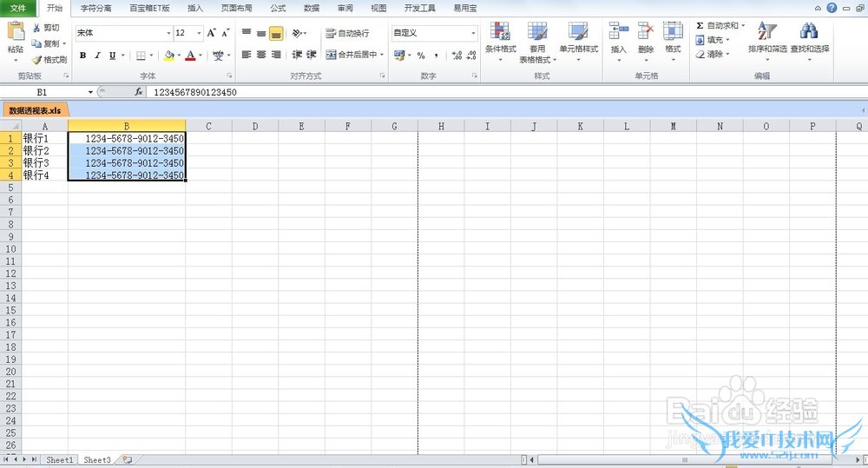Open cell Format menu (格式)
This screenshot has height=468, width=868.
[x=673, y=42]
